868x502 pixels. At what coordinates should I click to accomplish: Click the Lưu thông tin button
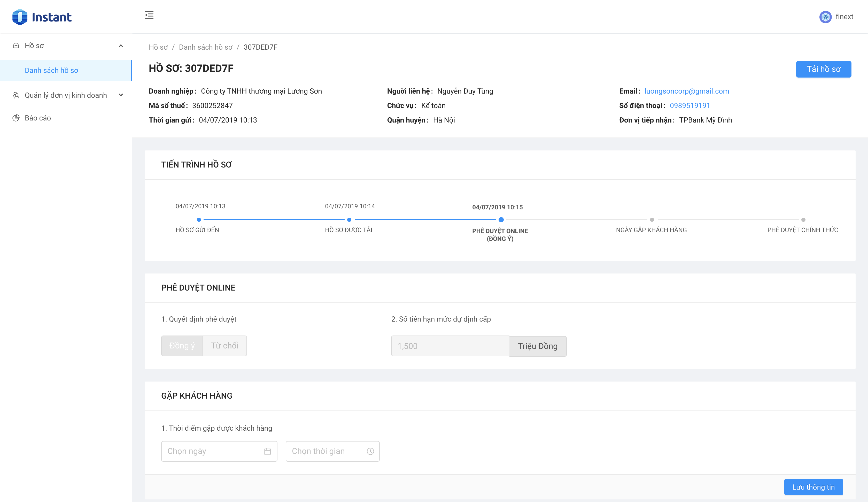(x=813, y=487)
